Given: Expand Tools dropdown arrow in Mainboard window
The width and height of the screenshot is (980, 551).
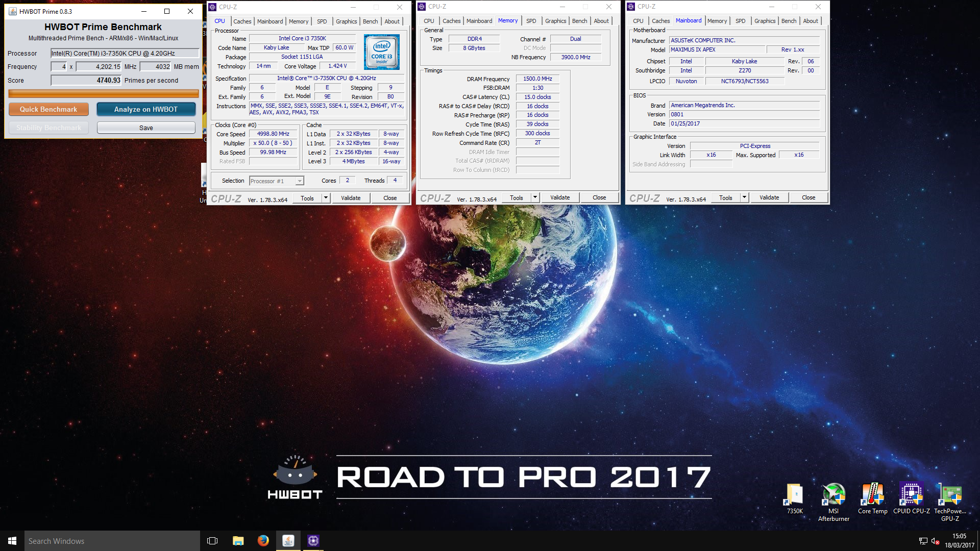Looking at the screenshot, I should (744, 197).
